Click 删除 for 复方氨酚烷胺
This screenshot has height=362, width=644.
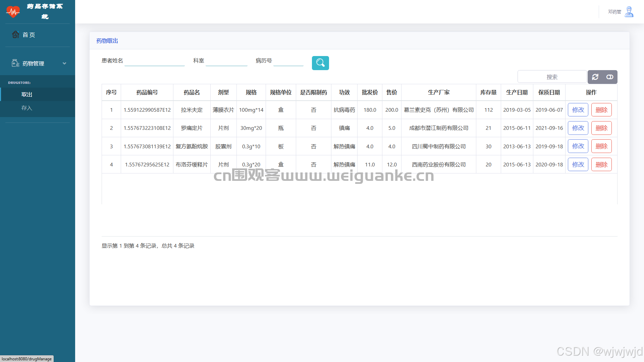point(601,146)
